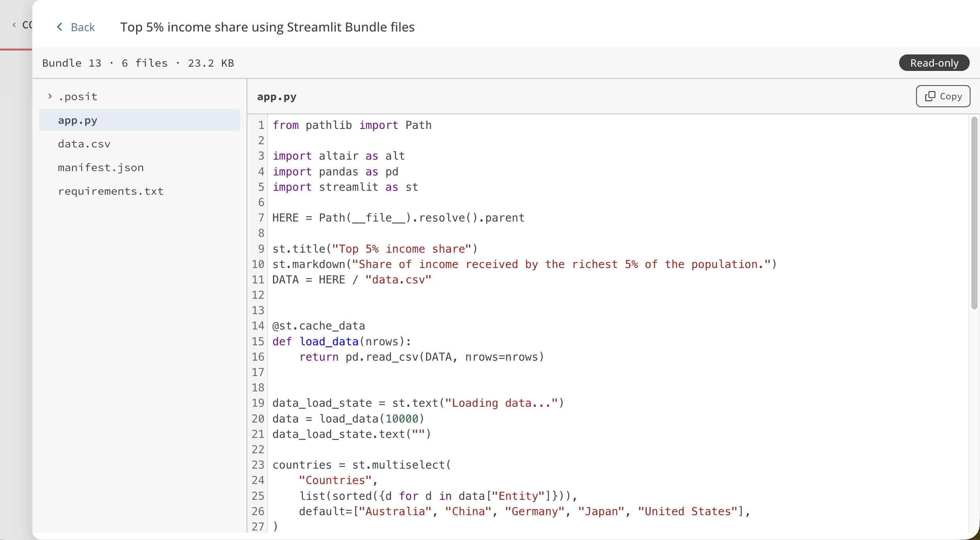980x540 pixels.
Task: Click the 'countries = st.multiselect(' line
Action: [x=362, y=465]
